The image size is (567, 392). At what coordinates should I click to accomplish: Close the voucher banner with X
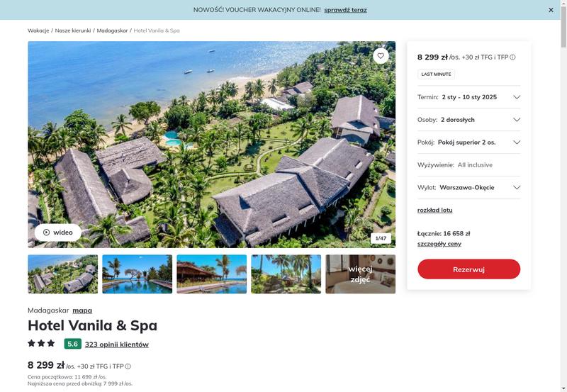point(551,10)
